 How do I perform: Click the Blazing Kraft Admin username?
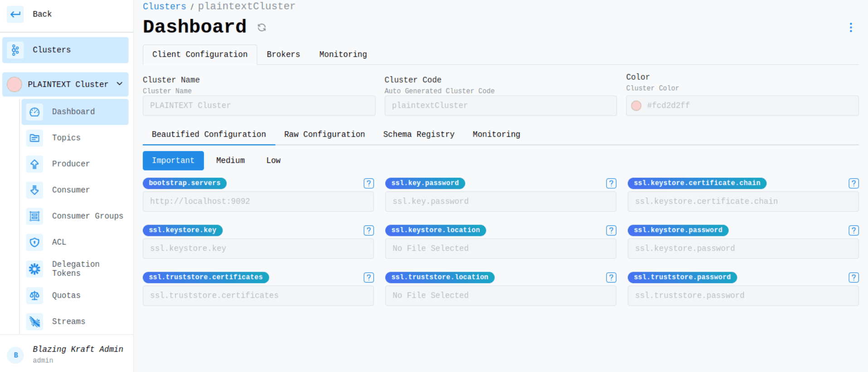pos(78,349)
